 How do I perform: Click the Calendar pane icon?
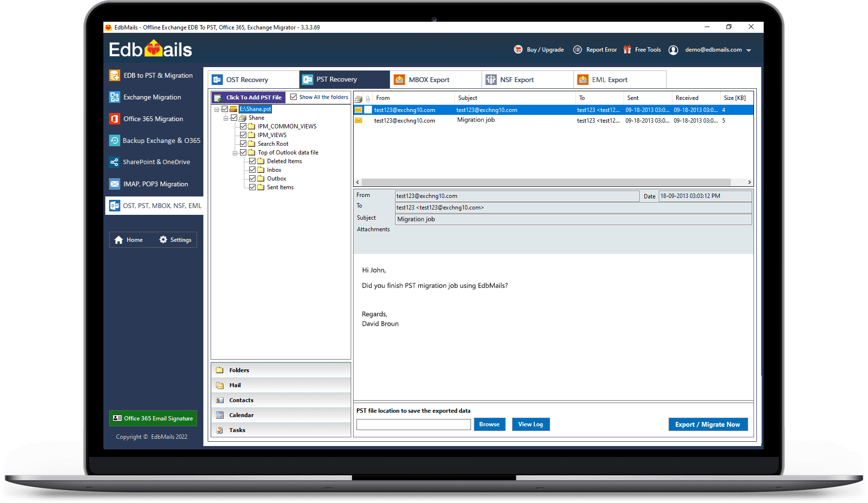220,415
